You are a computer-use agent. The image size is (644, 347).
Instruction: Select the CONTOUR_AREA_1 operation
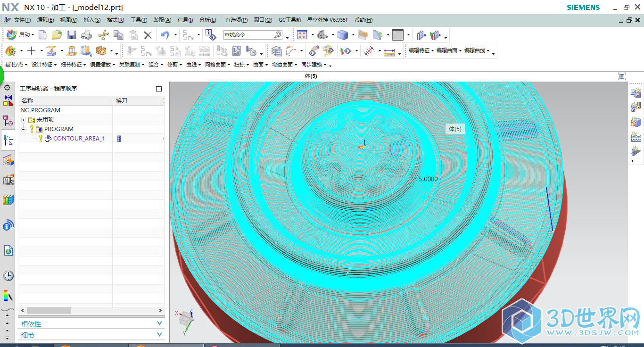click(79, 139)
